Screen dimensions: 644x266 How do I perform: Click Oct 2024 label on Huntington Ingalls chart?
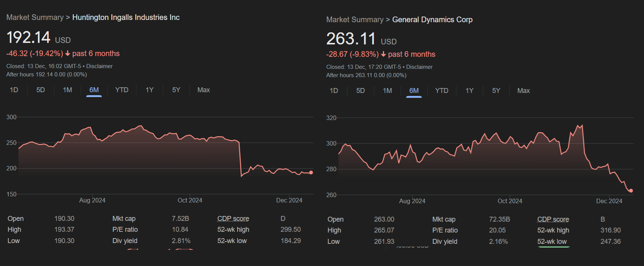click(x=190, y=200)
